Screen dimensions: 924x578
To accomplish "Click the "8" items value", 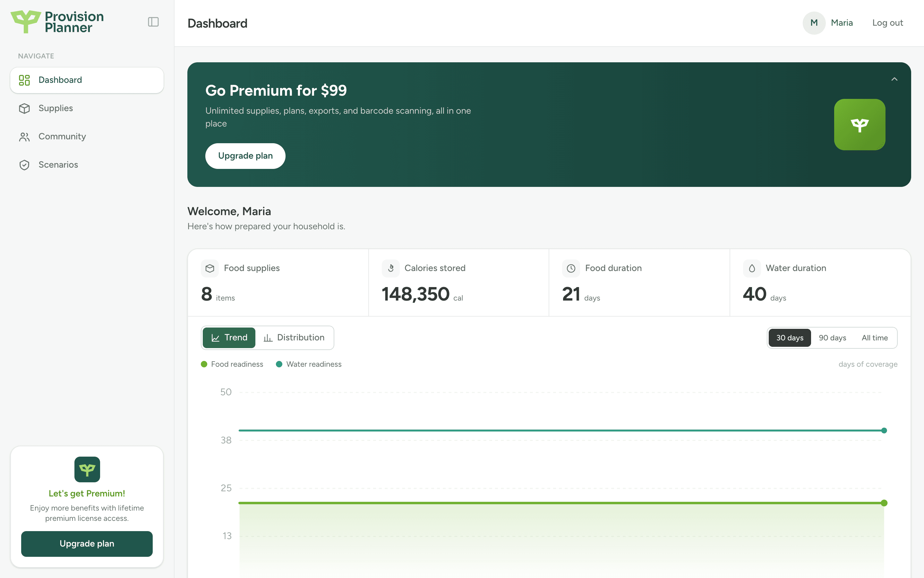I will tap(207, 294).
